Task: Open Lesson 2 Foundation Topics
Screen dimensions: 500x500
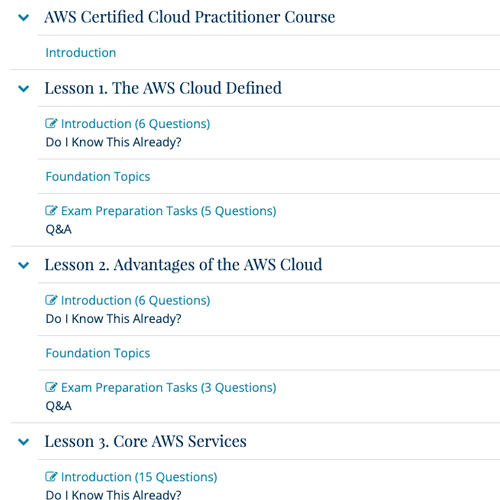Action: click(x=98, y=353)
